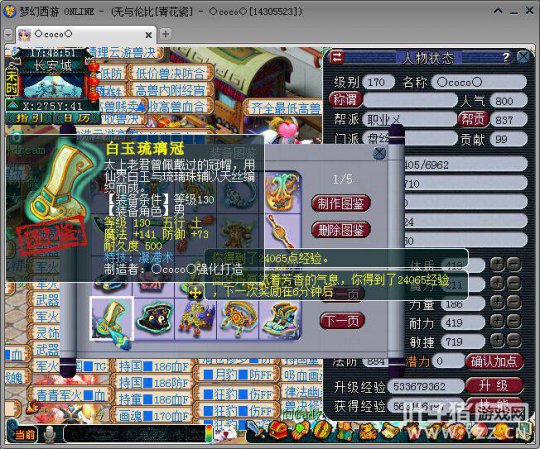
Task: Increase 力量 with its plus button
Action: click(x=497, y=303)
